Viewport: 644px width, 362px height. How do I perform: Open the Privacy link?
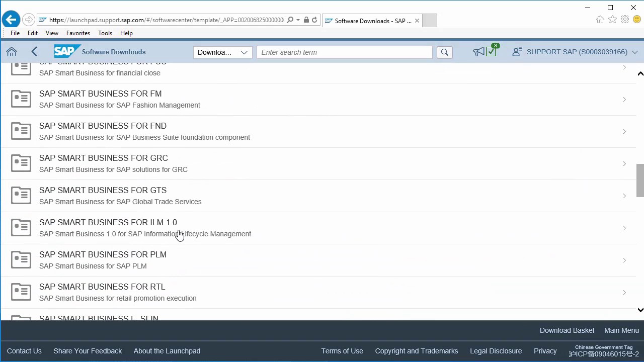[545, 351]
